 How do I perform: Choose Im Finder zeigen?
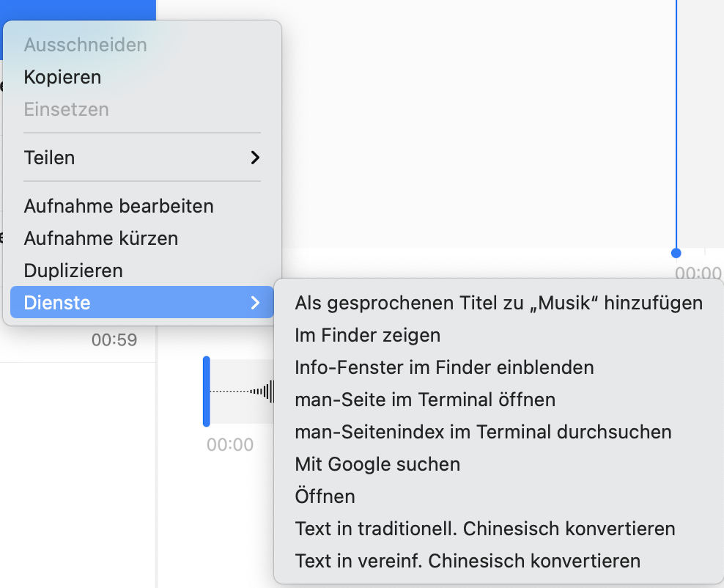coord(367,335)
